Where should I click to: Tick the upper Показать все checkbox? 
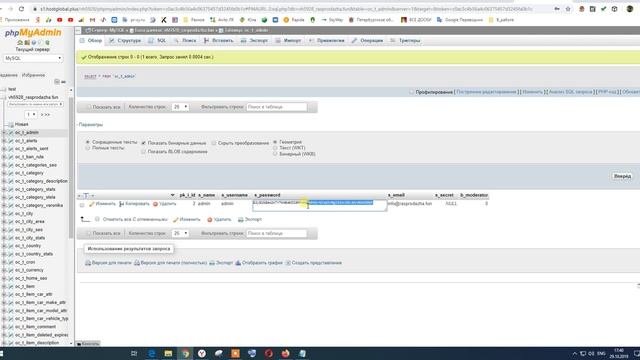pyautogui.click(x=88, y=107)
